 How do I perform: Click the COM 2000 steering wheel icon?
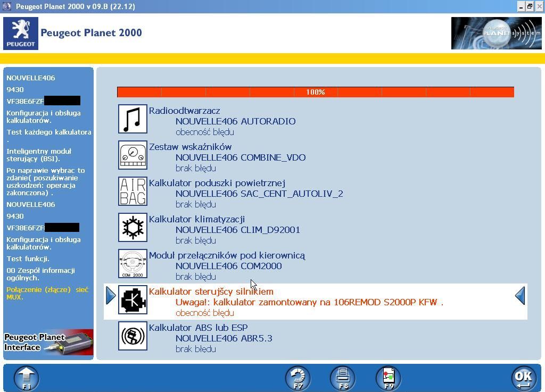[x=133, y=264]
